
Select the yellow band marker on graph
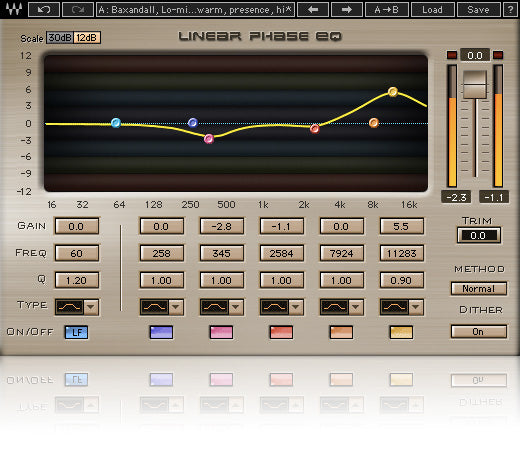point(393,91)
